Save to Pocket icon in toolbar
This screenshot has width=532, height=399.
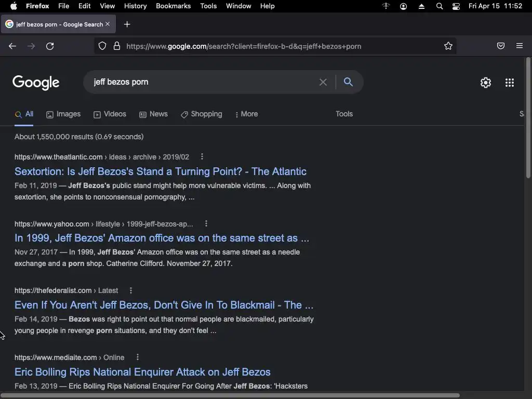coord(501,46)
